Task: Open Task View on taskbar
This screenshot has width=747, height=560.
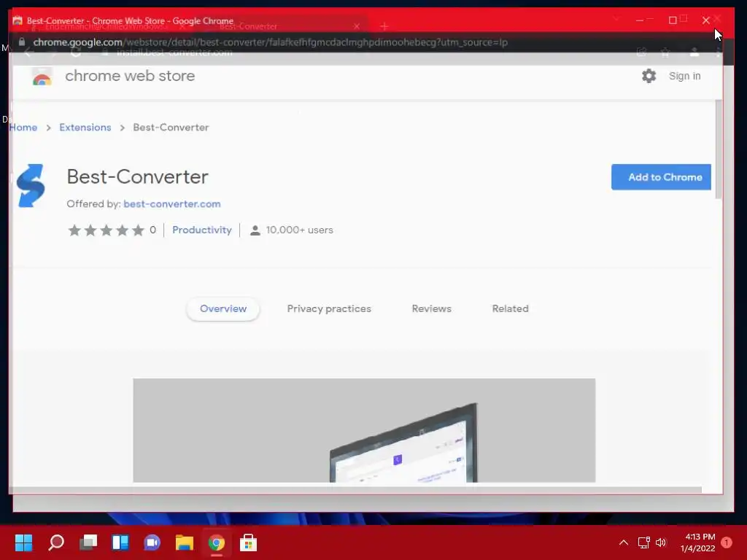Action: point(88,542)
